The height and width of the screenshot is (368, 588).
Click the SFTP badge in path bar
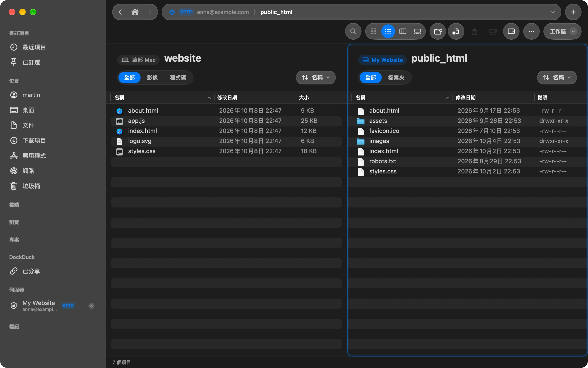[186, 12]
